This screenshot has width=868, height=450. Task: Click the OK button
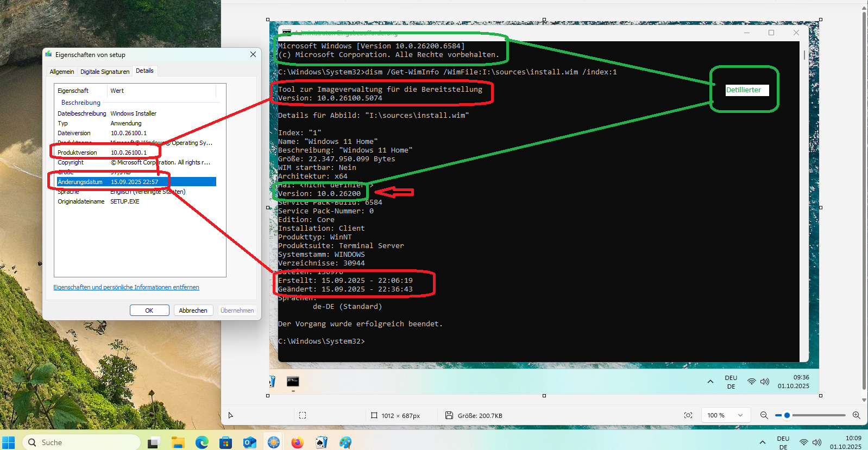pos(149,310)
